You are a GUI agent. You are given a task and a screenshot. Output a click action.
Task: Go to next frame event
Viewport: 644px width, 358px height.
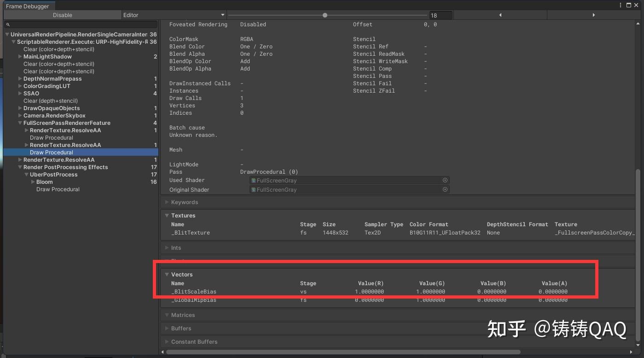point(593,15)
